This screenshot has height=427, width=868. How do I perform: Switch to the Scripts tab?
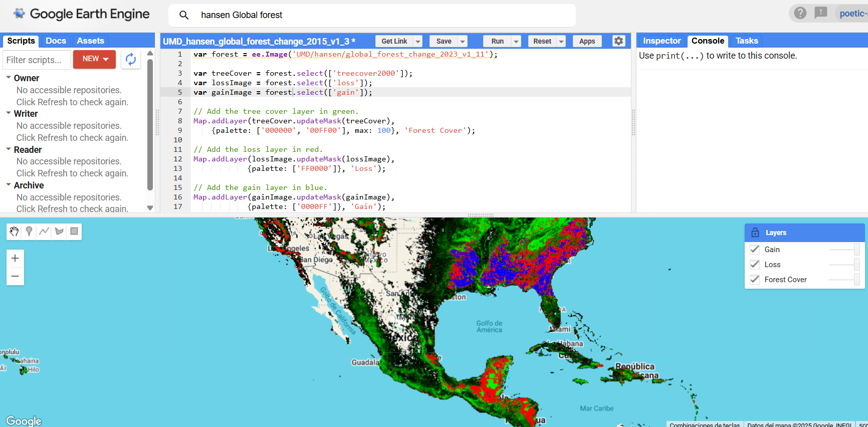[x=21, y=41]
